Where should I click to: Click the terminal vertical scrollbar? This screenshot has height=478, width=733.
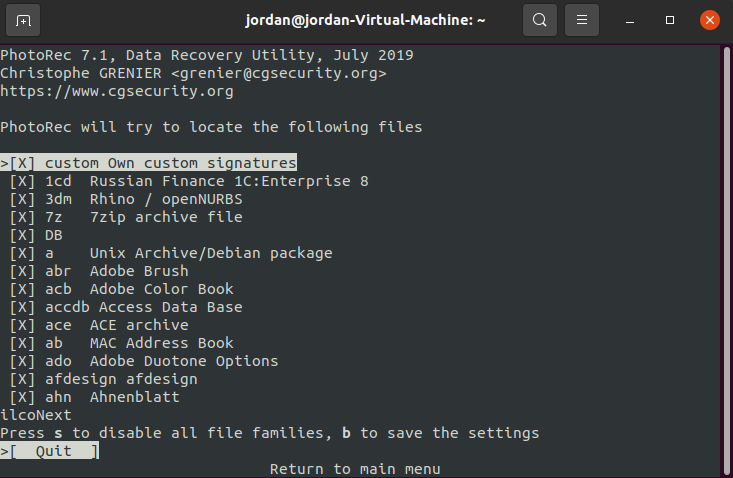tap(726, 260)
